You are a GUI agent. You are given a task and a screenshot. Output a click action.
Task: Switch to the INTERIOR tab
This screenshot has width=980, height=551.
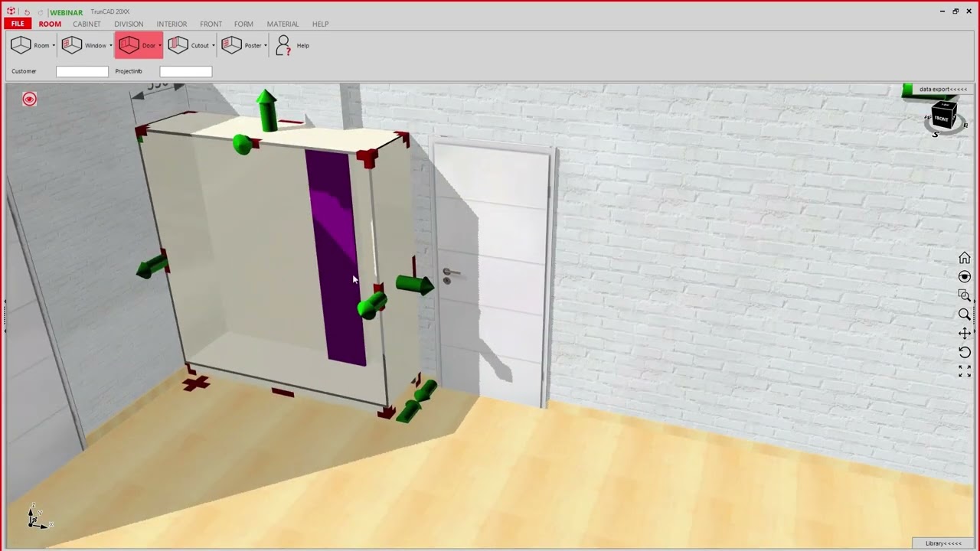pyautogui.click(x=171, y=24)
